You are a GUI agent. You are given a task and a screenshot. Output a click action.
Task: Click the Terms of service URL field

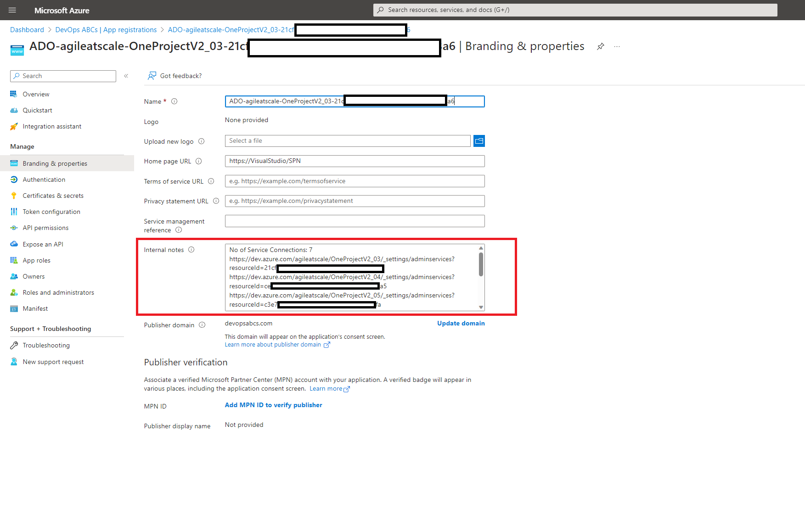(x=355, y=181)
